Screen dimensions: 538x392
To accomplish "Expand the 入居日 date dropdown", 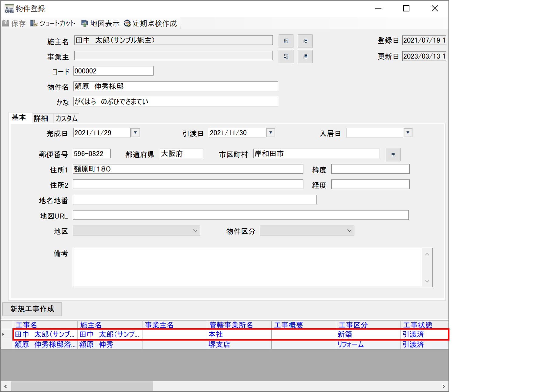I will (x=408, y=133).
